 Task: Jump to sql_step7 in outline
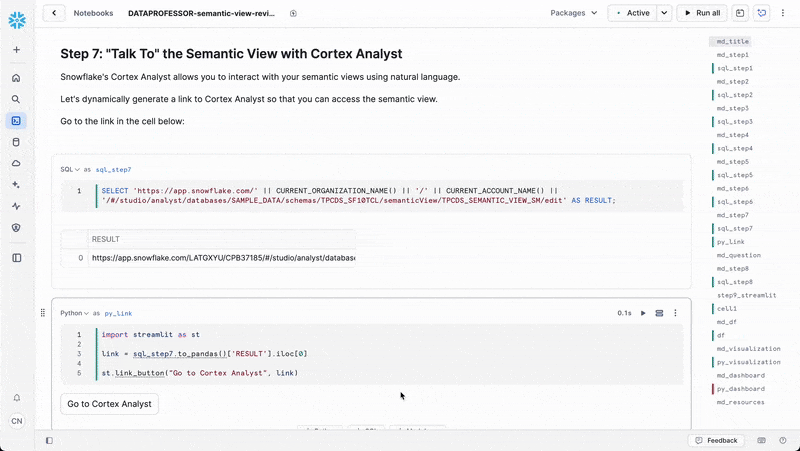[x=735, y=229]
